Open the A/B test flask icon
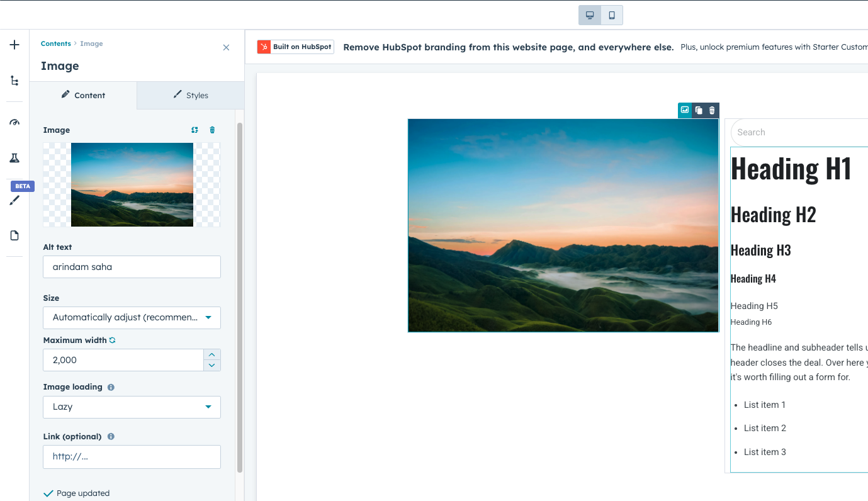Screen dimensions: 868x501 [x=14, y=158]
